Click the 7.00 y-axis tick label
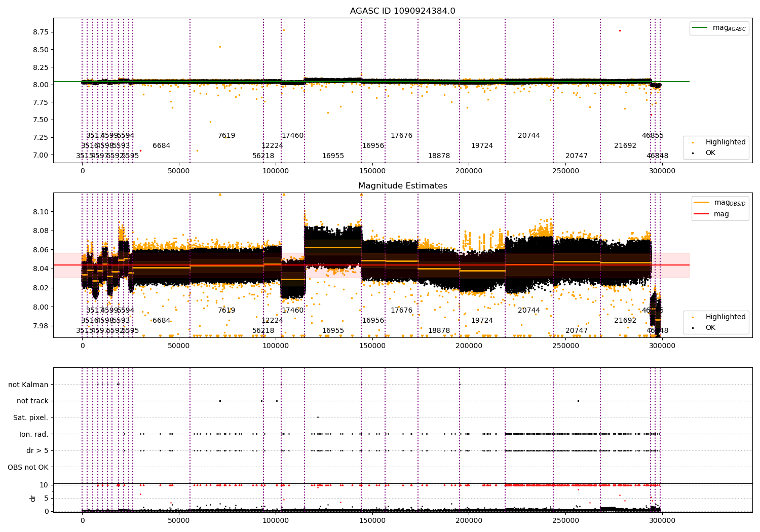Screen dimensions: 760x532 click(x=41, y=155)
